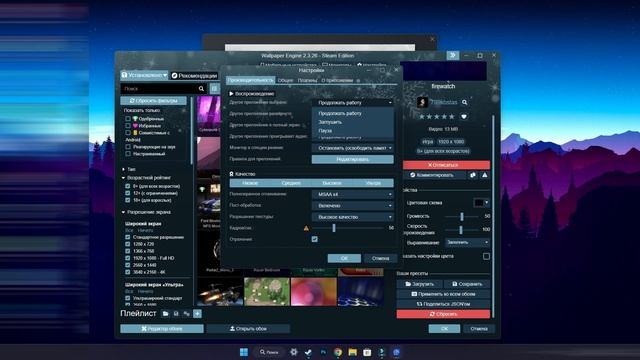
Task: Toggle the Избранные filter checkbox
Action: pyautogui.click(x=128, y=126)
